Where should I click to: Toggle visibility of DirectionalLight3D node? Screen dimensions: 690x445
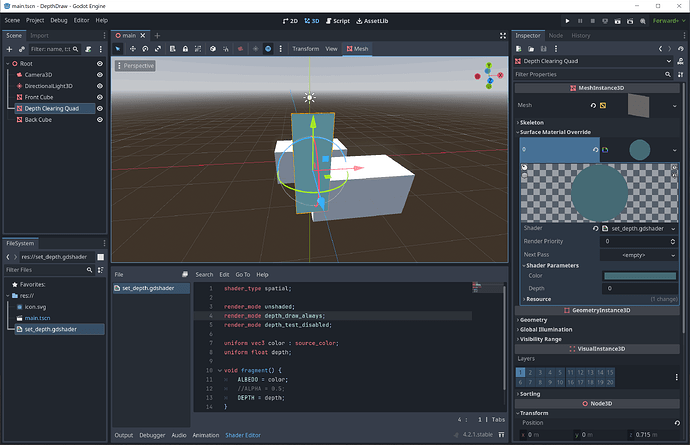[100, 86]
